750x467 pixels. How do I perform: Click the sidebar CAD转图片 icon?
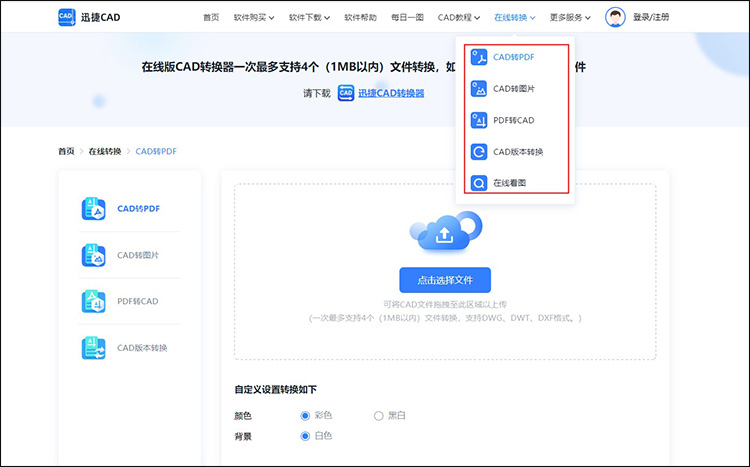94,255
